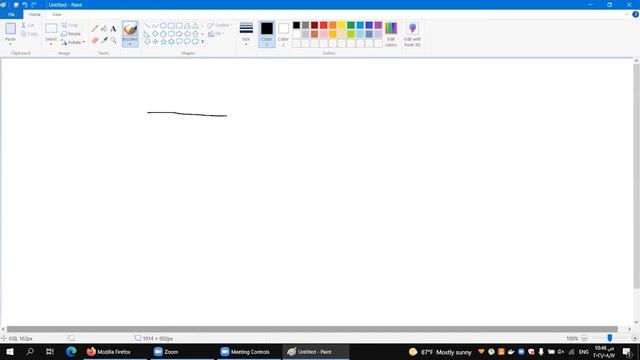
Task: Select the Eraser tool
Action: [x=95, y=40]
